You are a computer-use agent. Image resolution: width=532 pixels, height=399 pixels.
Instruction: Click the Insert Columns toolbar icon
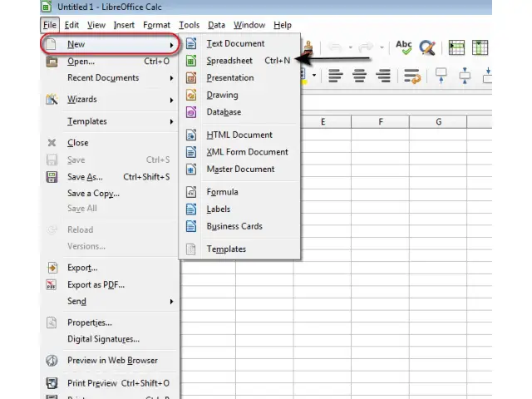pos(480,47)
